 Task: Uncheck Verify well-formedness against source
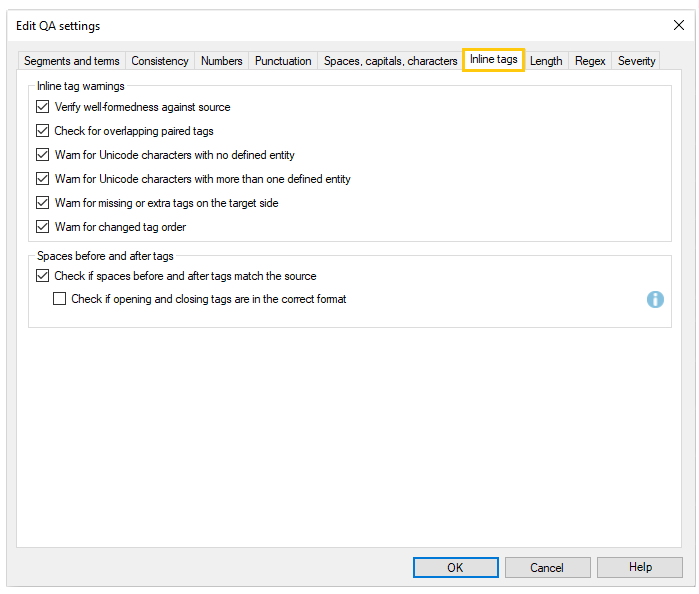42,107
